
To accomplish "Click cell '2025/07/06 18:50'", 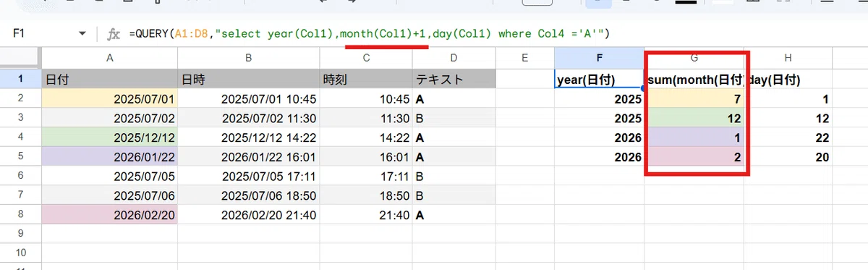I will (x=248, y=195).
